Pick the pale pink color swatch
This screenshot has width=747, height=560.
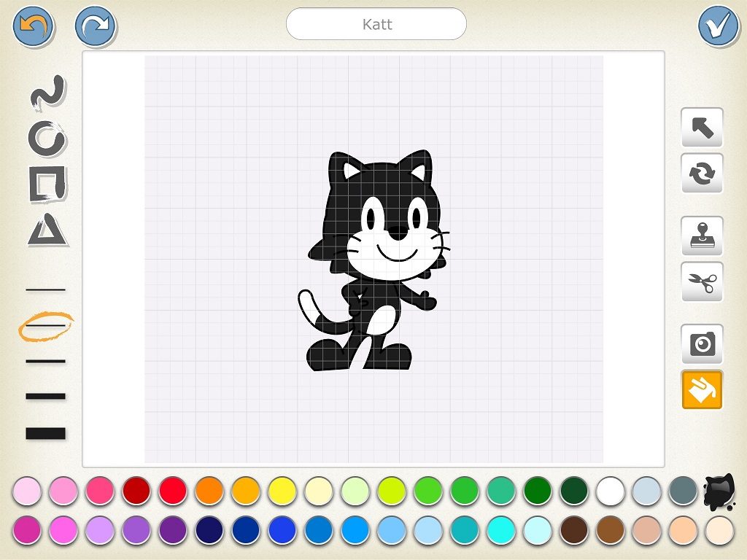pyautogui.click(x=27, y=491)
